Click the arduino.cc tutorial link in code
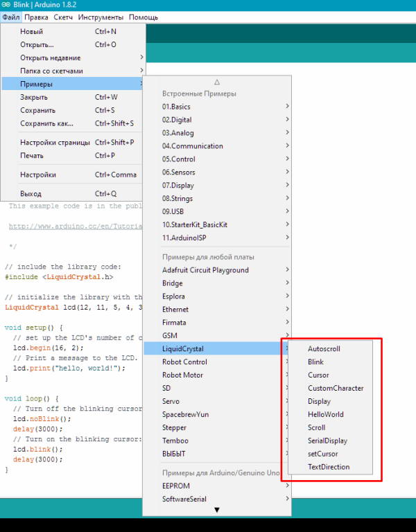Image resolution: width=416 pixels, height=532 pixels. 76,227
